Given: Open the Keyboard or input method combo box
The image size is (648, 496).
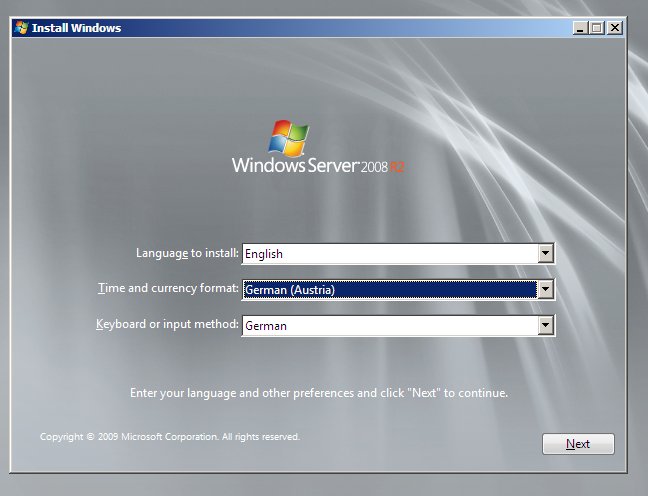Looking at the screenshot, I should (398, 326).
